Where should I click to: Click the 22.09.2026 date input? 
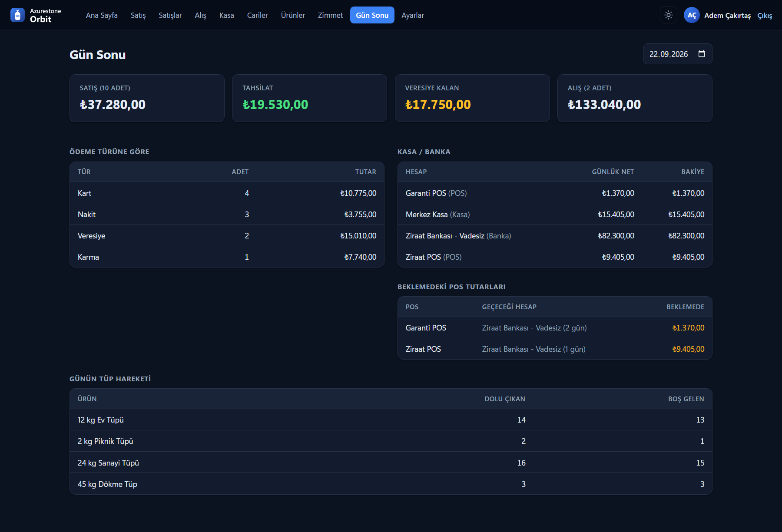(x=677, y=54)
